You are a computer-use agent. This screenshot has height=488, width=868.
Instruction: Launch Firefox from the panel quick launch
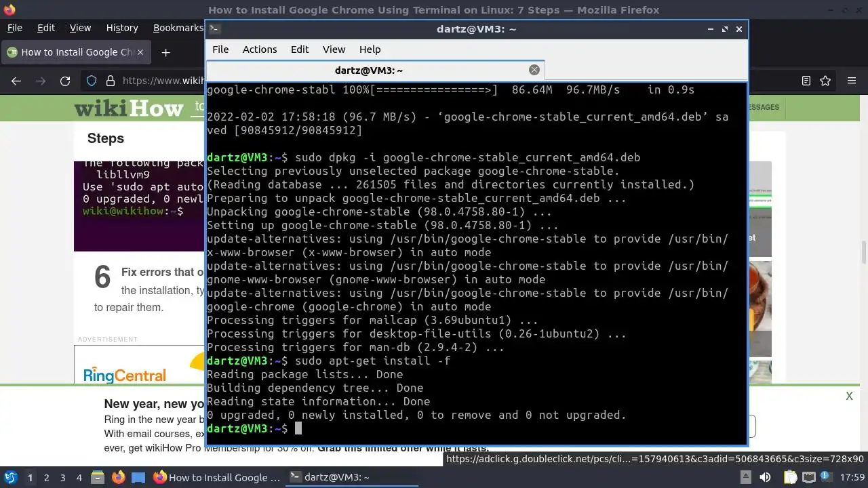pyautogui.click(x=118, y=477)
